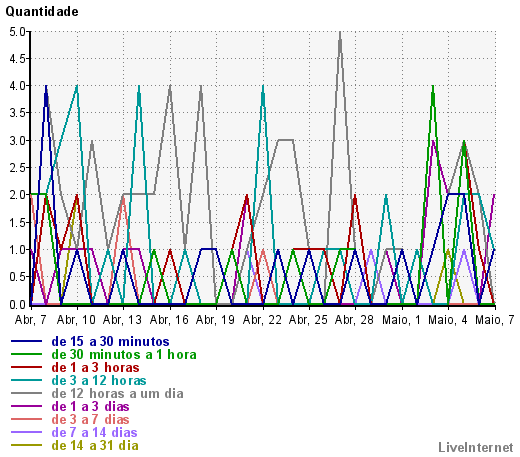Click the green line's 4.0 peak near Maio, 3
Screen dimensions: 520x457
(x=433, y=87)
